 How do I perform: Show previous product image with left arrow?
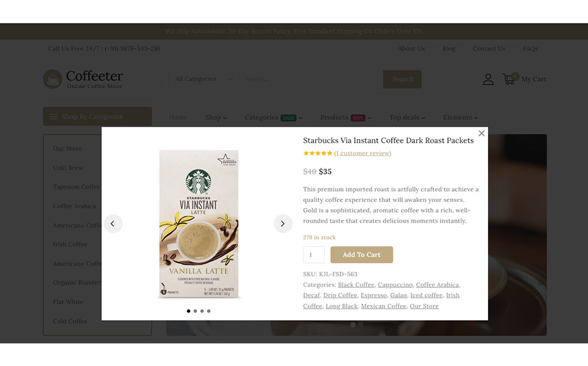tap(113, 224)
